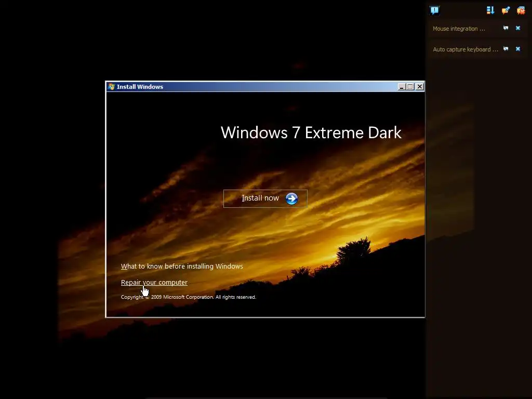Click the flag icon beside Auto capture keyboard

click(x=506, y=49)
